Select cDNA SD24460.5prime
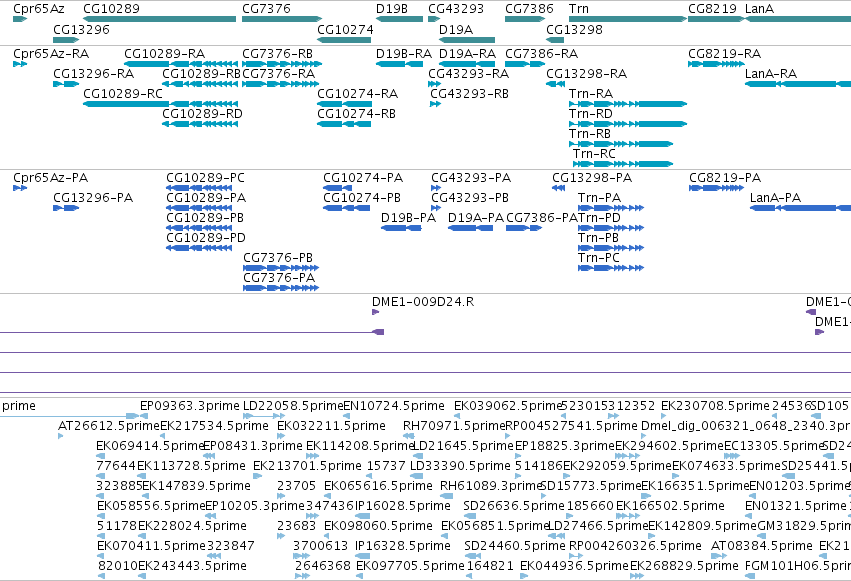851x581 pixels. click(473, 556)
